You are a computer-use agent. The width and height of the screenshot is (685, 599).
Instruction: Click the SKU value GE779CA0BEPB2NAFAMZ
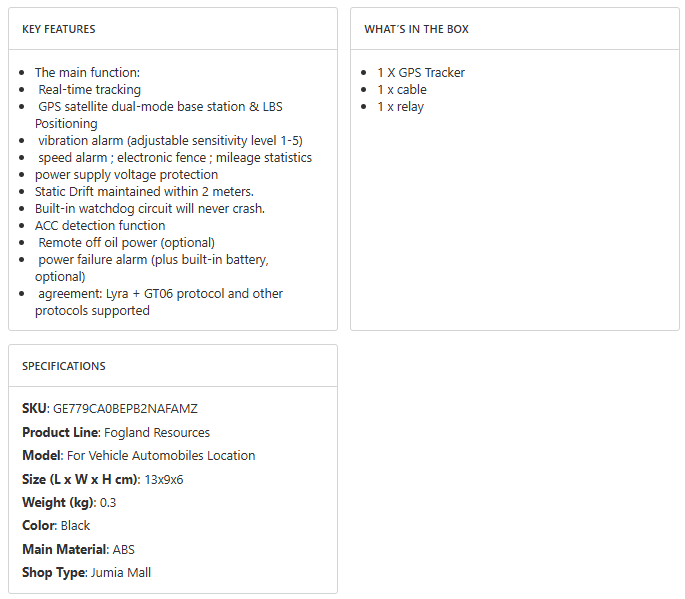[125, 409]
